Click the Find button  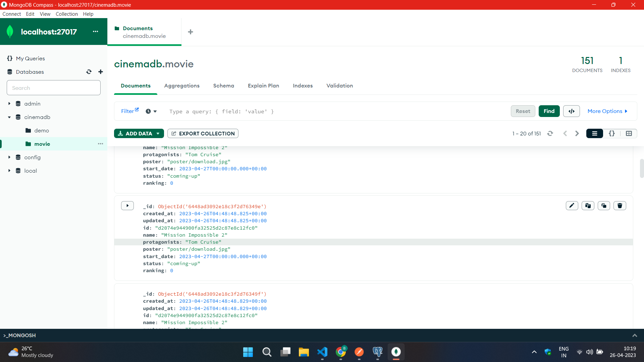click(549, 111)
